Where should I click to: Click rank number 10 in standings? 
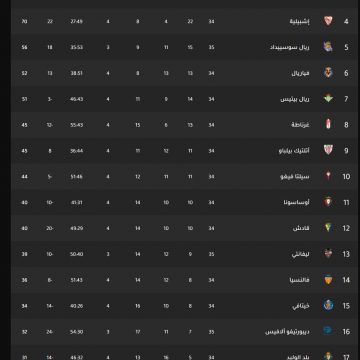[x=346, y=177]
